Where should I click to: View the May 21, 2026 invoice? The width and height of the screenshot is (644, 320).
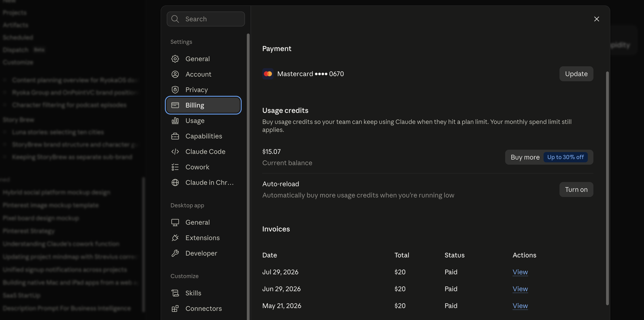click(520, 306)
